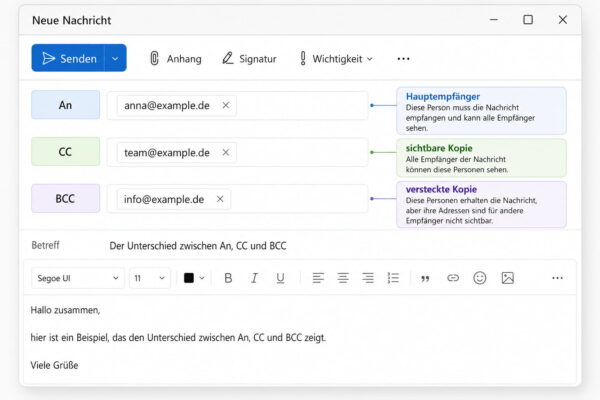Insert a numbered list
This screenshot has height=400, width=600.
click(x=393, y=278)
